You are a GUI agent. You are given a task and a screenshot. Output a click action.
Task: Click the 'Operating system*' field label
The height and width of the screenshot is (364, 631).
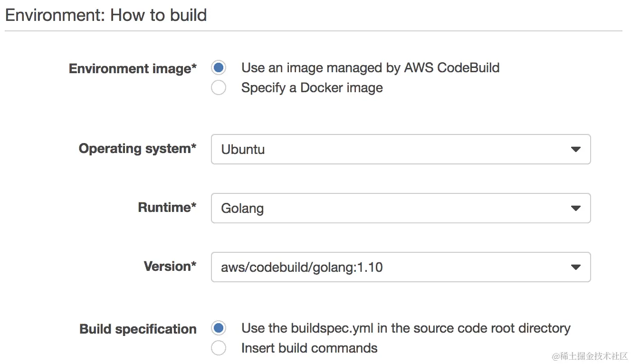tap(137, 149)
